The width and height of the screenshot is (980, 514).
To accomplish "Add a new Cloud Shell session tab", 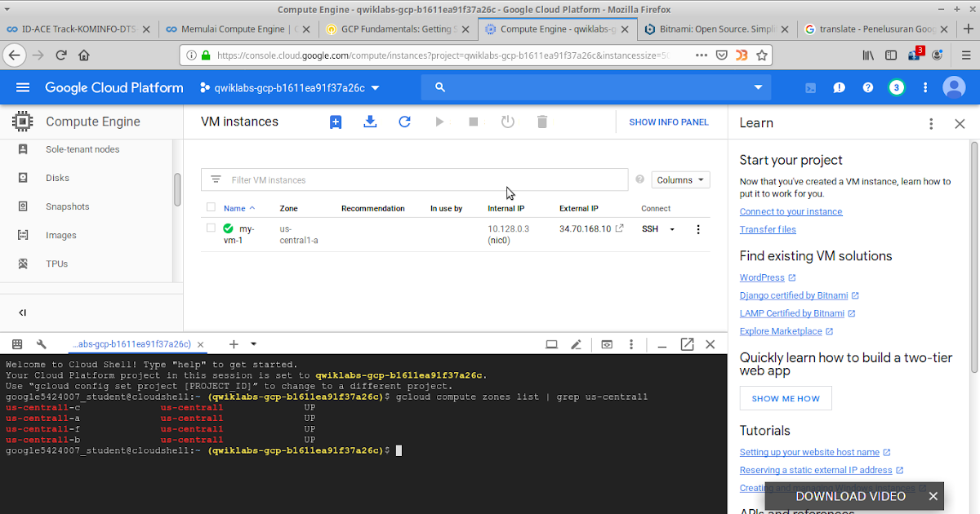I will [x=234, y=344].
